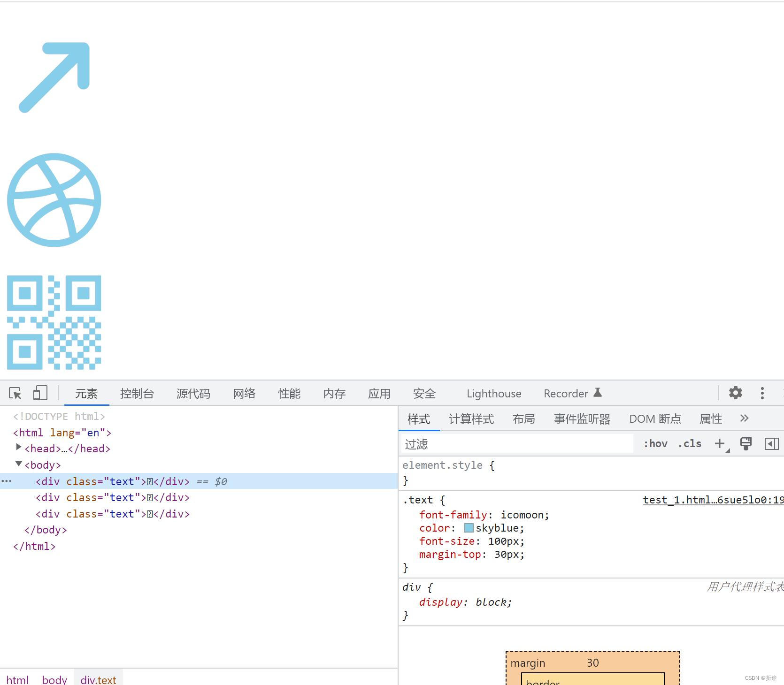Open the 控制台 tab
This screenshot has height=685, width=784.
coord(137,394)
